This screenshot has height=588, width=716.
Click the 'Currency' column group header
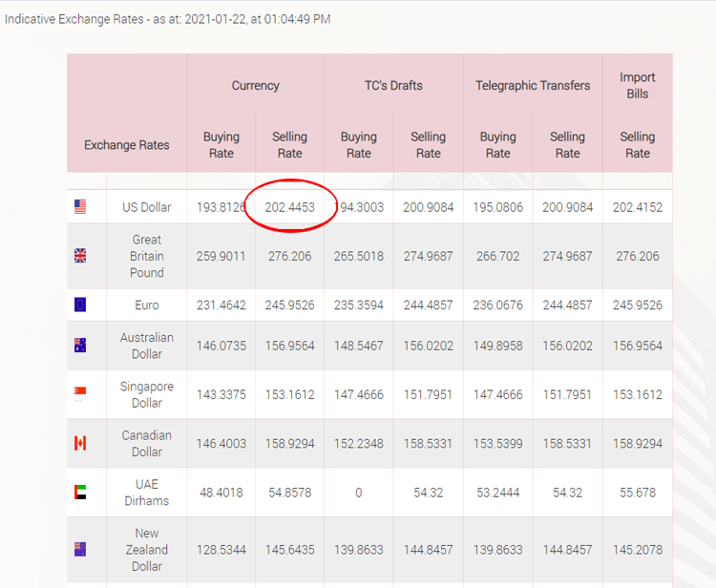click(255, 85)
